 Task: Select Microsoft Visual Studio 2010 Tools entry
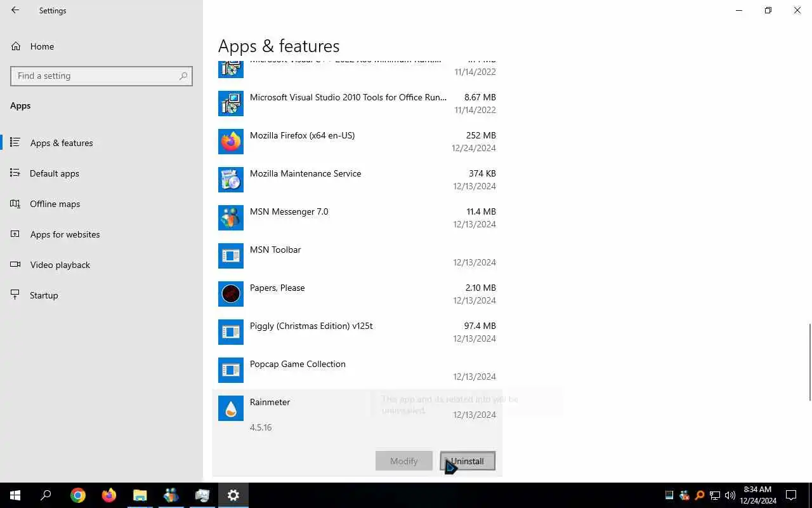357,104
